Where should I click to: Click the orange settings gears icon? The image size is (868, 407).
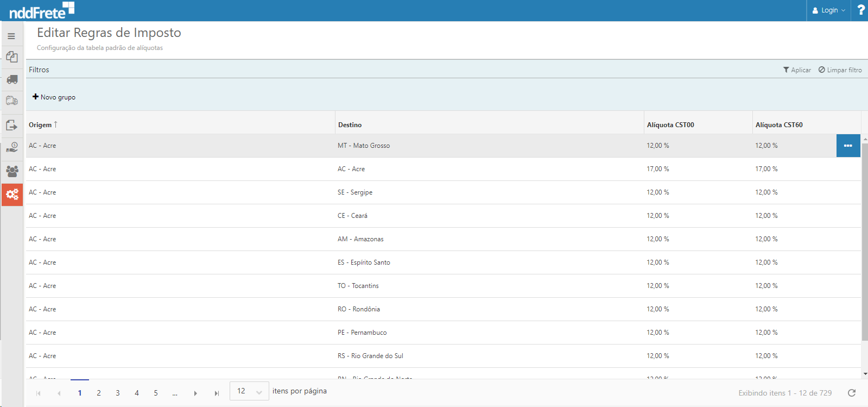coord(12,194)
